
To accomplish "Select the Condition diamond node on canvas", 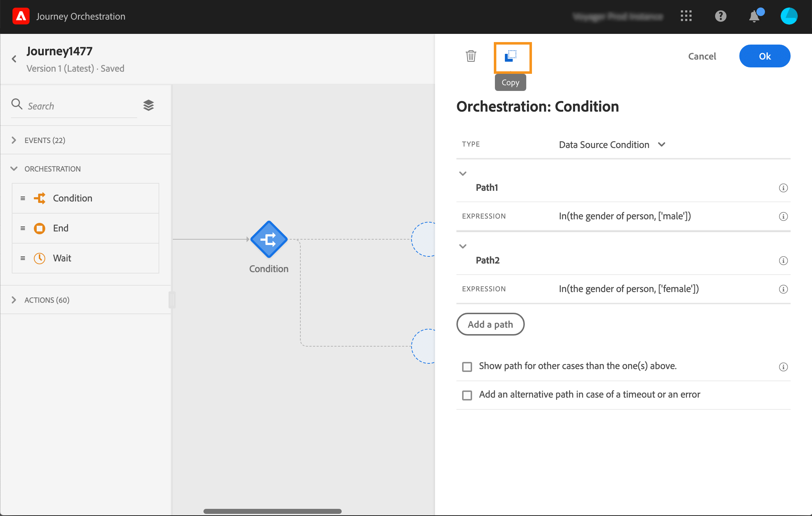I will tap(269, 239).
